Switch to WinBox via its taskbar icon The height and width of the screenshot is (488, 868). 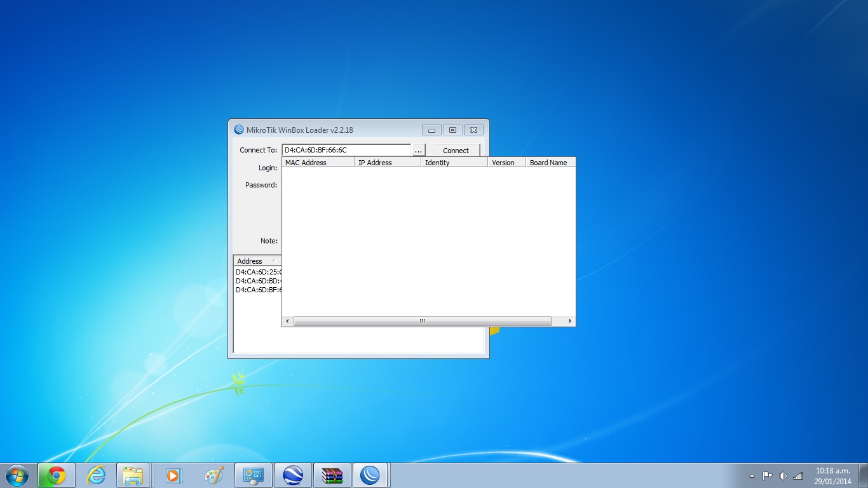(x=371, y=475)
